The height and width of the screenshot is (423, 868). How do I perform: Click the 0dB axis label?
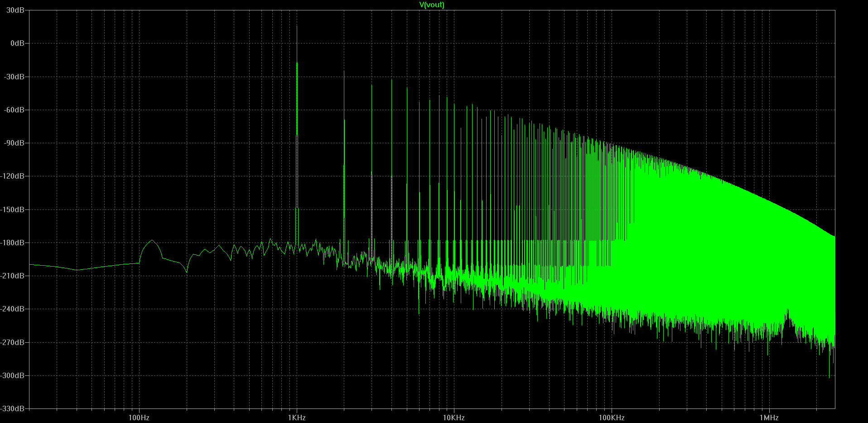(18, 43)
